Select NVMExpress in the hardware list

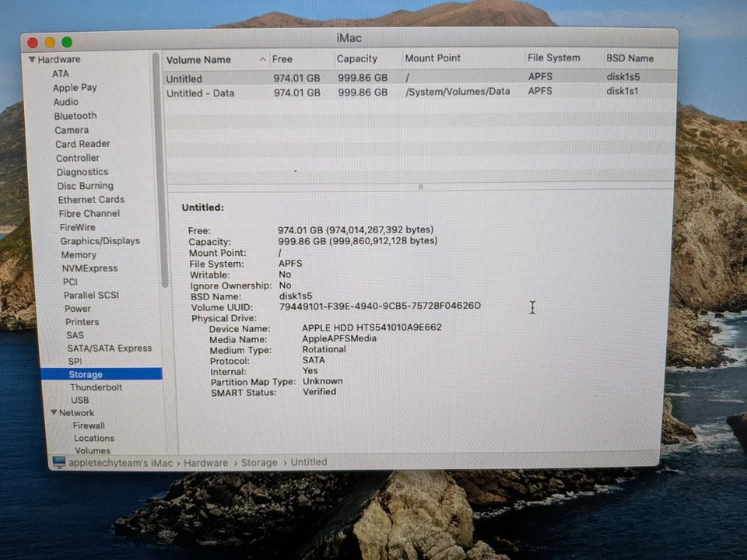click(x=89, y=268)
